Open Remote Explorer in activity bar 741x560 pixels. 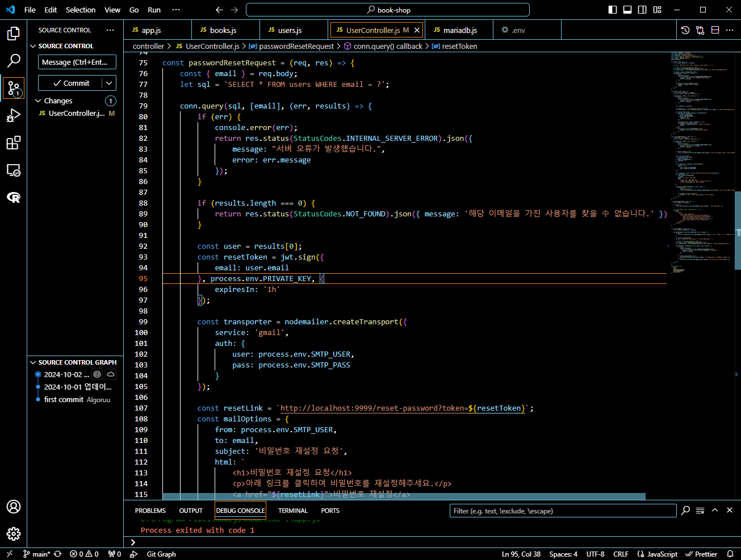14,170
